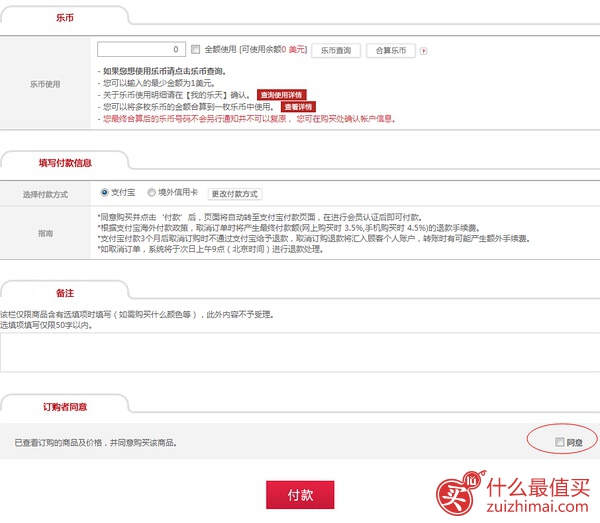Click the 乐币使用 row label
Image resolution: width=600 pixels, height=523 pixels.
tap(45, 84)
